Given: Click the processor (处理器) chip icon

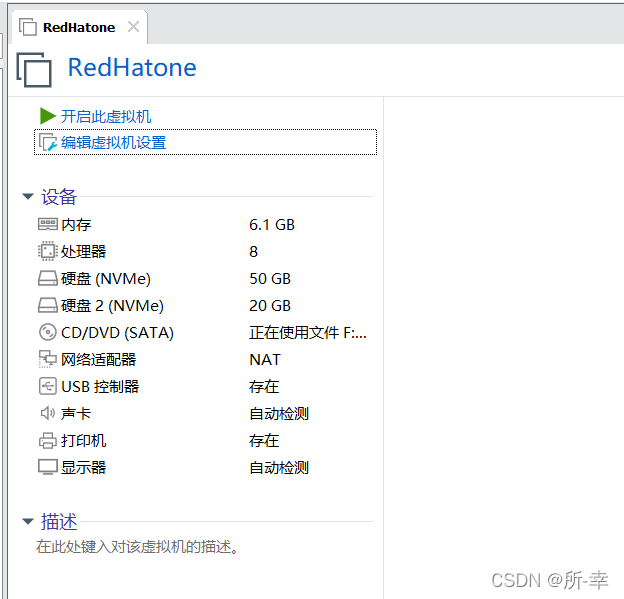Looking at the screenshot, I should point(48,251).
